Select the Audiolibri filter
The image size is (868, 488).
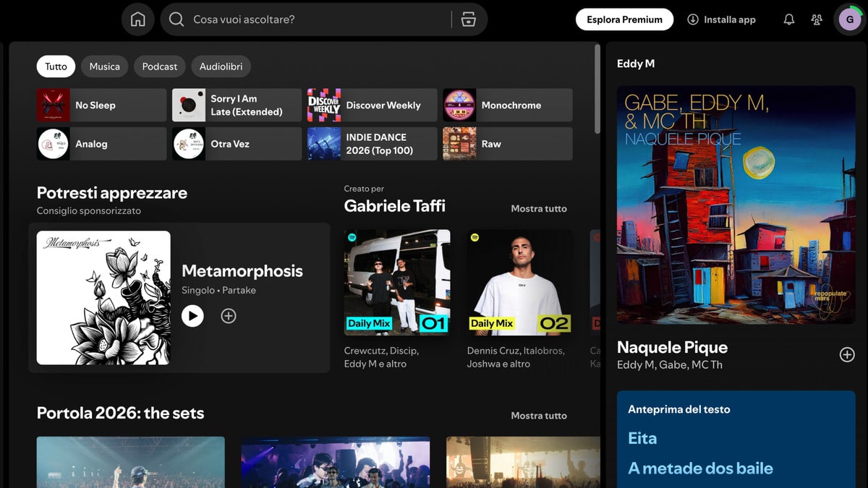221,67
